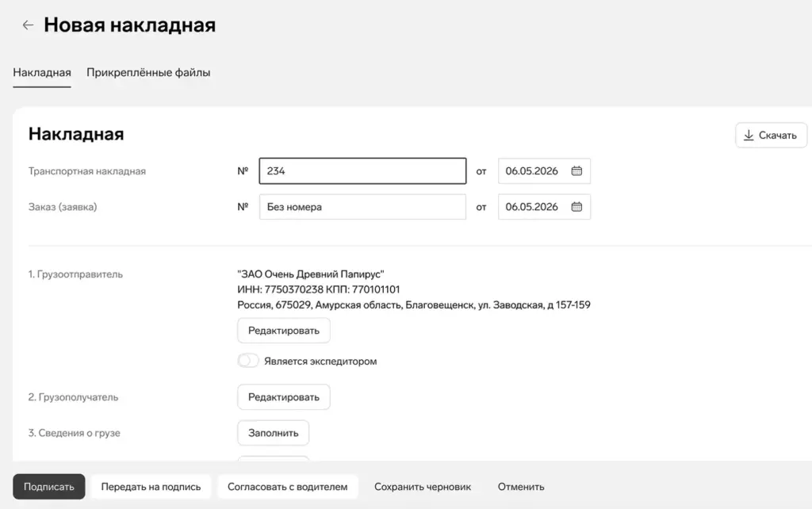The width and height of the screenshot is (812, 509).
Task: Click the Без номера order number field
Action: (362, 207)
